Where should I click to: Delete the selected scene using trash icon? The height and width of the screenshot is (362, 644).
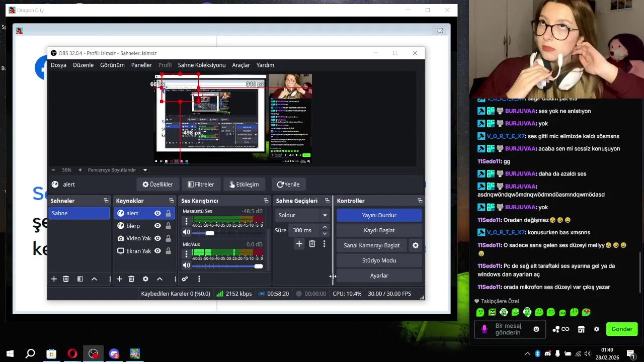click(66, 279)
